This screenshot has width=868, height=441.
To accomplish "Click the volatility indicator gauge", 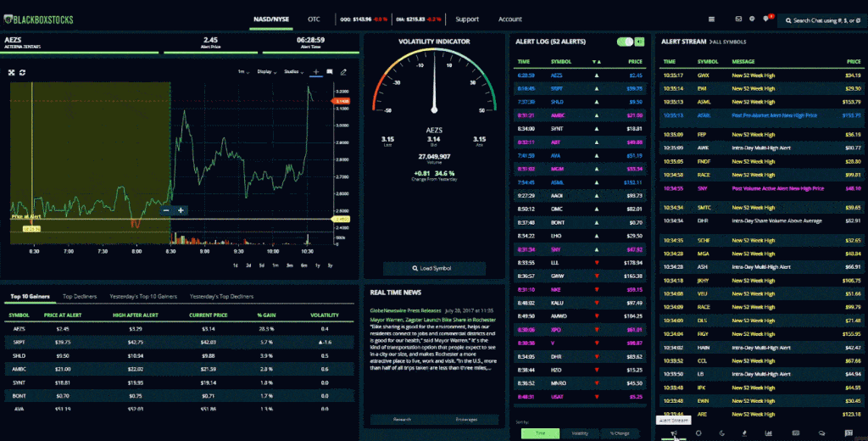I will [x=434, y=82].
